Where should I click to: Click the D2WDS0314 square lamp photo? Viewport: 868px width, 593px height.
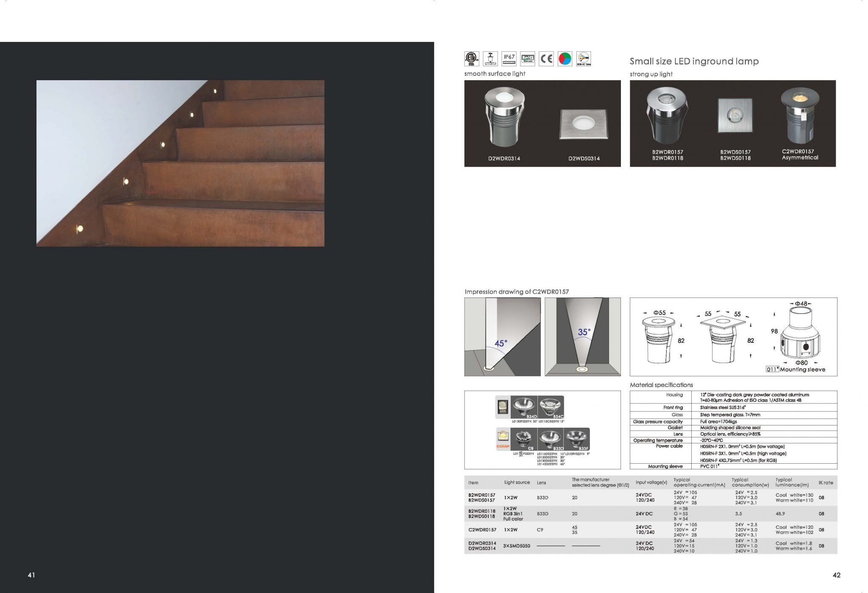[x=584, y=124]
